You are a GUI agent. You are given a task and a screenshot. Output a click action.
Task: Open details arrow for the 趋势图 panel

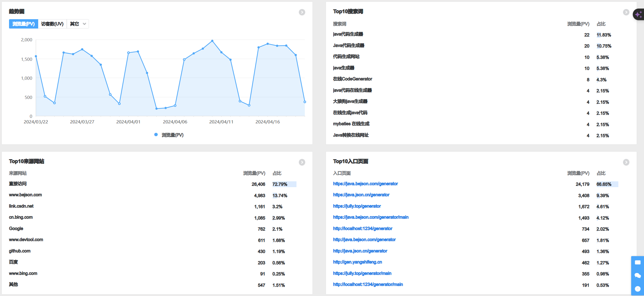click(x=302, y=12)
